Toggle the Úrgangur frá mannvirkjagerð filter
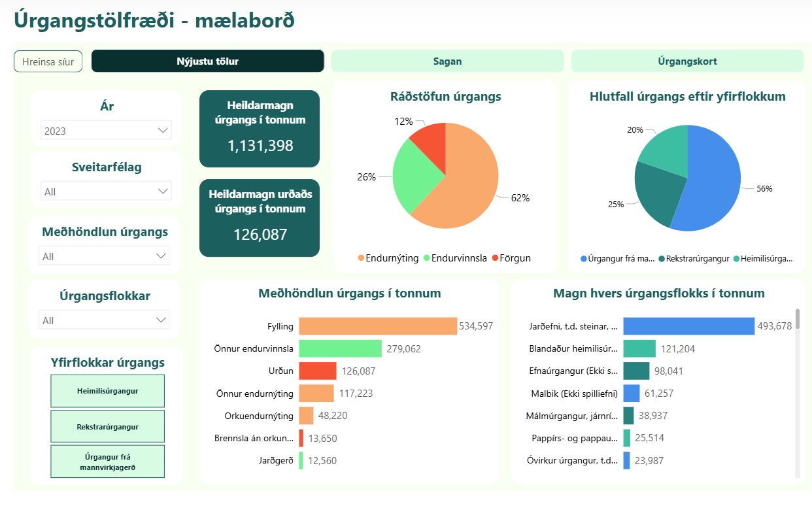The width and height of the screenshot is (812, 521). [107, 462]
